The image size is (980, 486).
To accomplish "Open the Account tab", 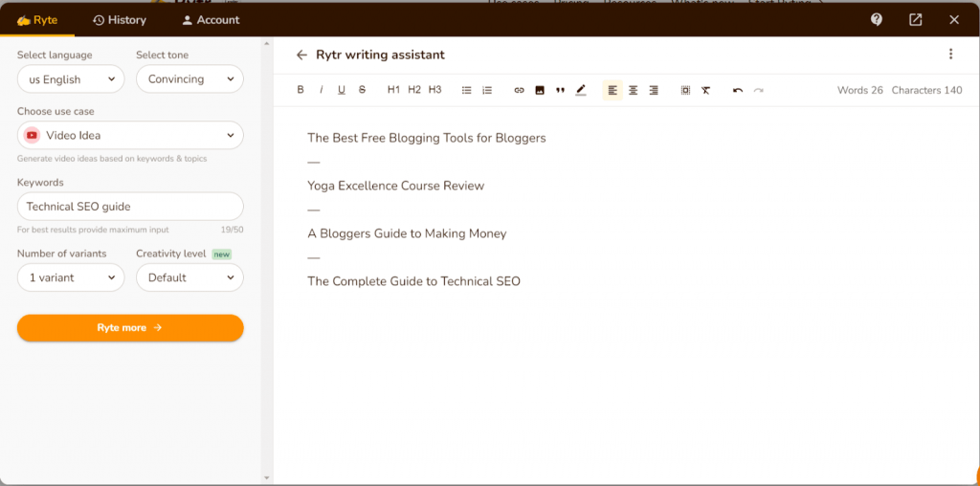I will click(211, 20).
